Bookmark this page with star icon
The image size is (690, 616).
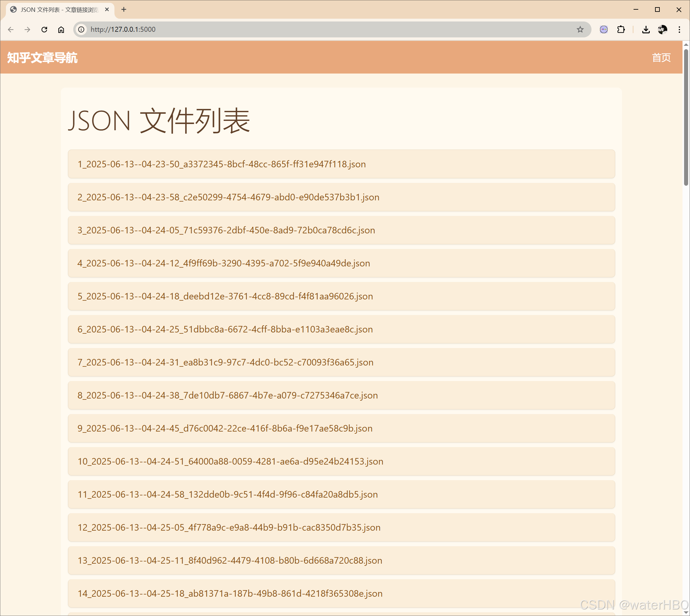580,30
